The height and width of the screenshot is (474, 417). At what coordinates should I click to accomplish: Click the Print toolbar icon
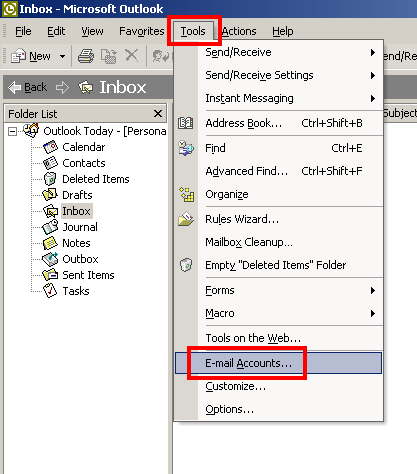coord(86,56)
